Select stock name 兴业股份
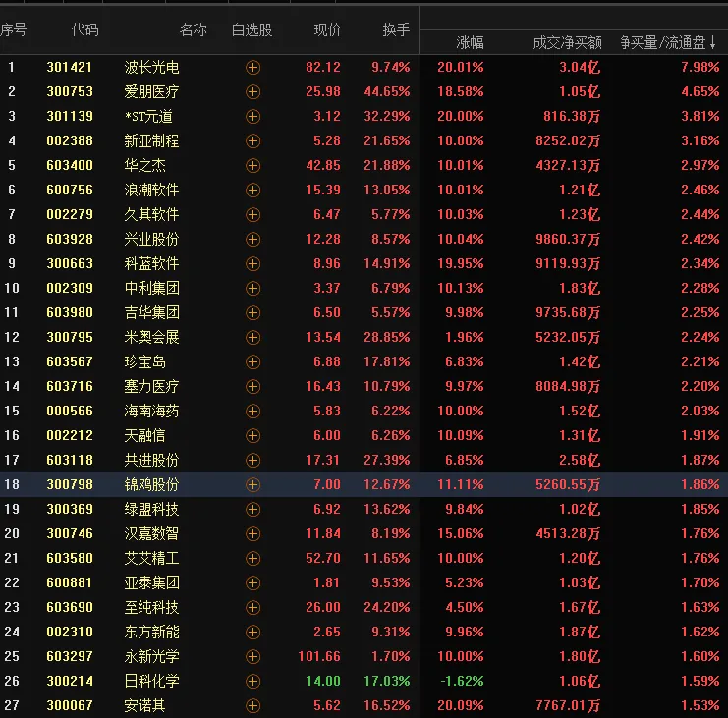728x718 pixels. point(151,239)
